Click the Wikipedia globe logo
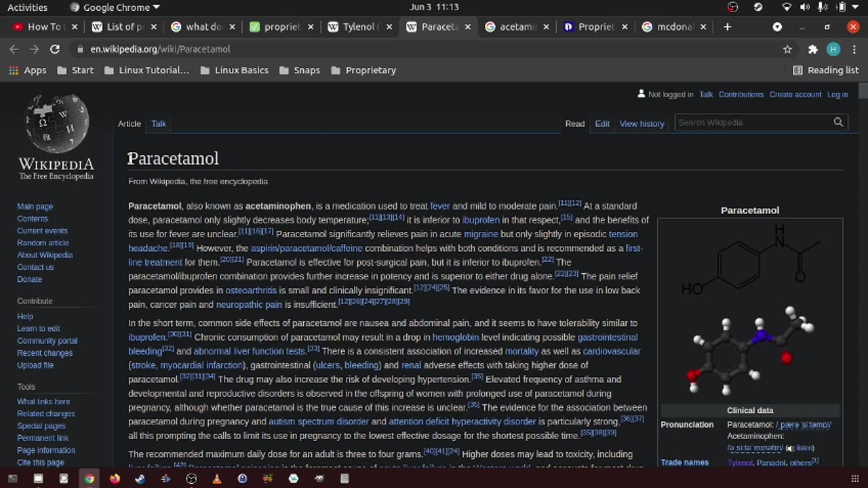Viewport: 868px width, 488px height. coord(56,136)
